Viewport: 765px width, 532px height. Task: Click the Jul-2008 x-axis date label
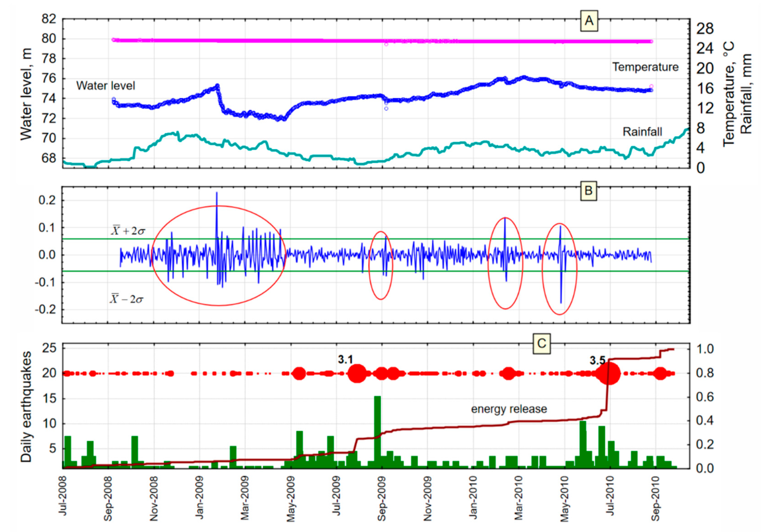coord(63,496)
